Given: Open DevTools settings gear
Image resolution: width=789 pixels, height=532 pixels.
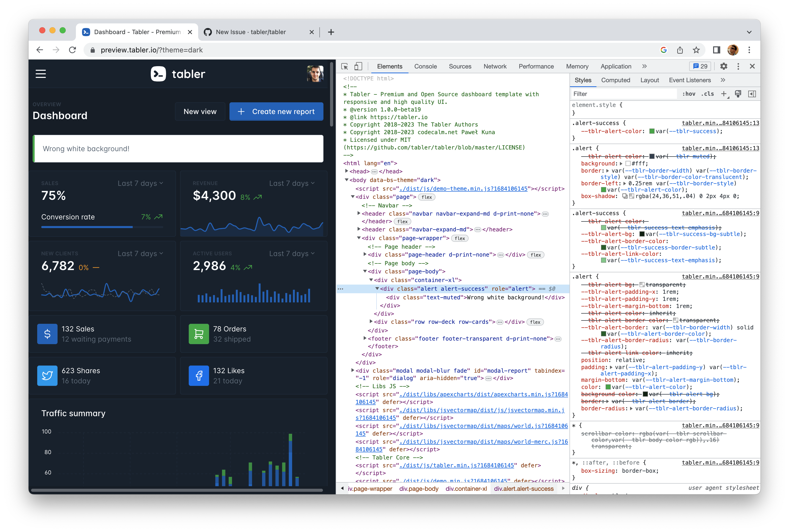Looking at the screenshot, I should (724, 66).
